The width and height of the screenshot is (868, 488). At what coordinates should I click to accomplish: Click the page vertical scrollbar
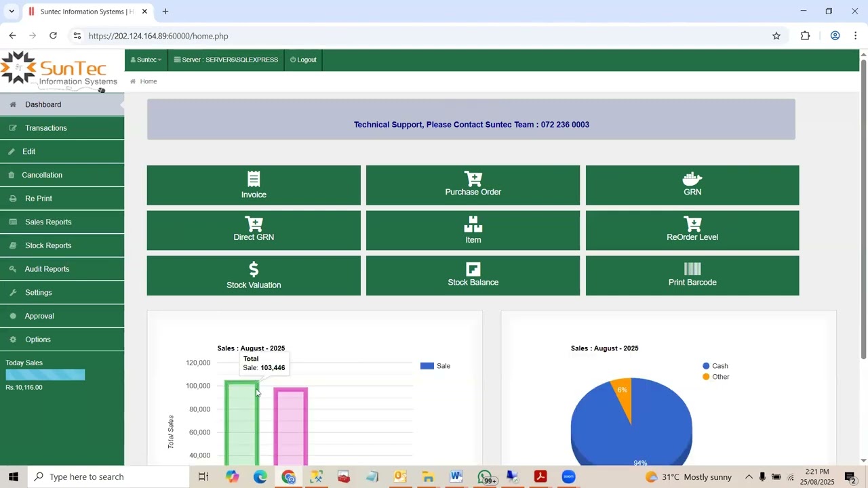coord(863,209)
